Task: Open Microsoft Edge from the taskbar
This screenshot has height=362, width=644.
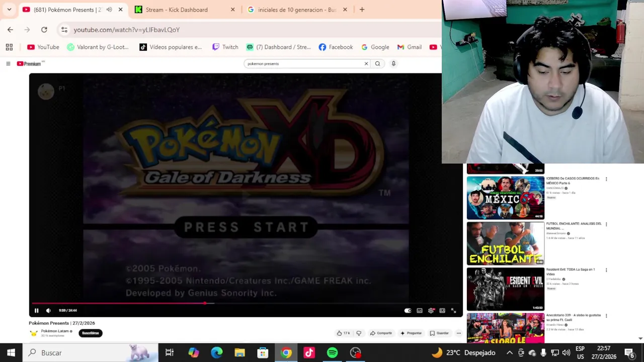Action: tap(216, 353)
